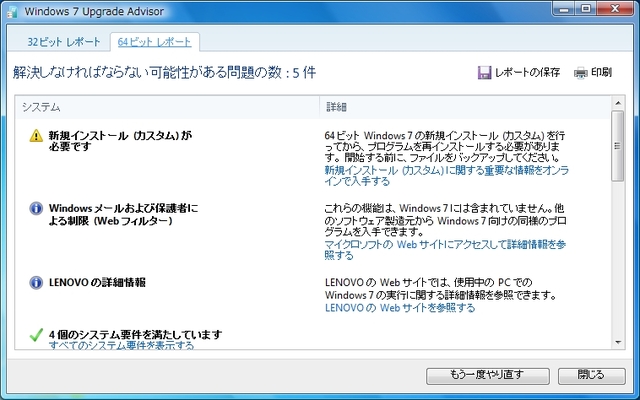
Task: Select the 64ビット レポート tab
Action: pos(154,42)
